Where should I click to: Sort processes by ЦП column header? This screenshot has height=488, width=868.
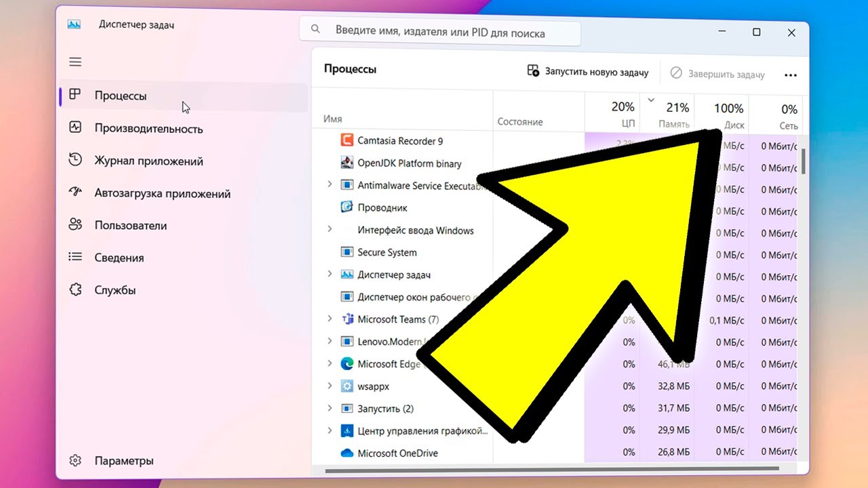coord(623,114)
